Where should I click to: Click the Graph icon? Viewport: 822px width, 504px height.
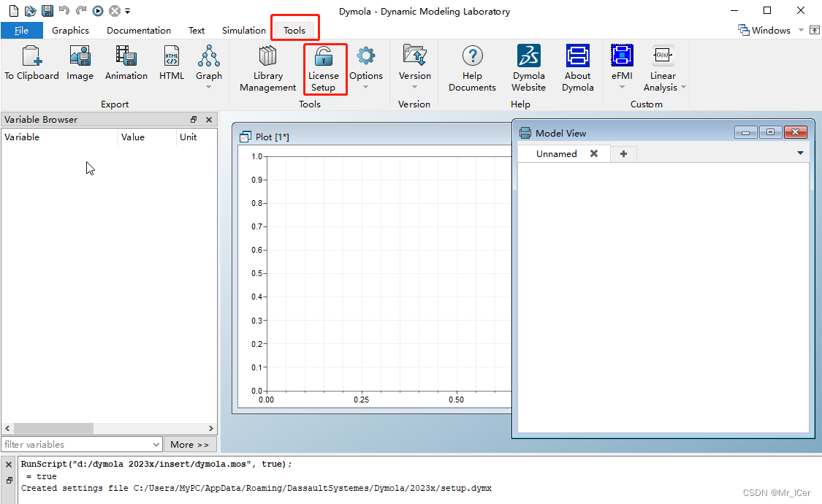209,56
